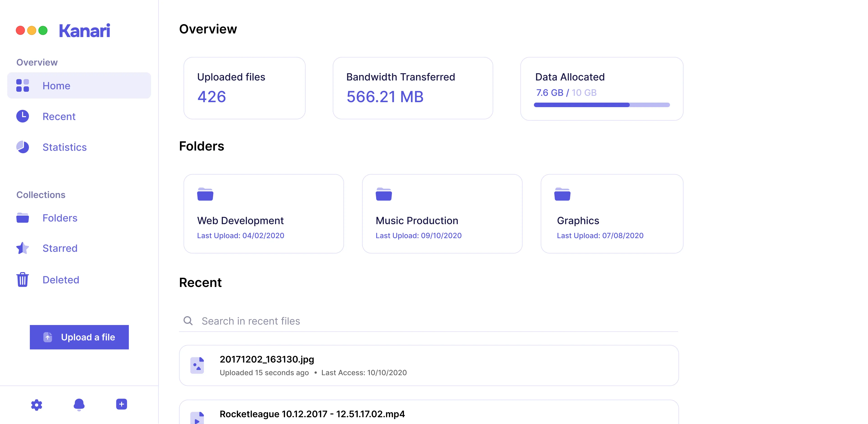Click 'Last Upload: 09/10/2020' text

pos(418,236)
